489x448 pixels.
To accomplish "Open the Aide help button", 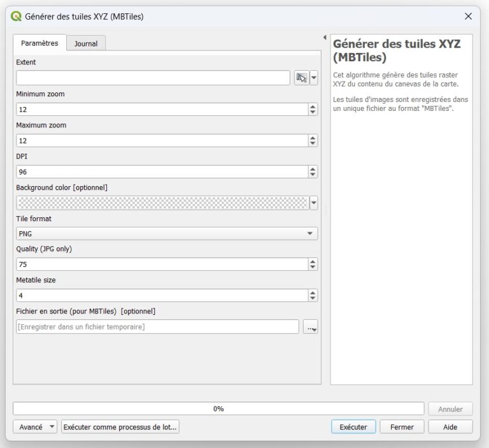I will click(x=450, y=427).
